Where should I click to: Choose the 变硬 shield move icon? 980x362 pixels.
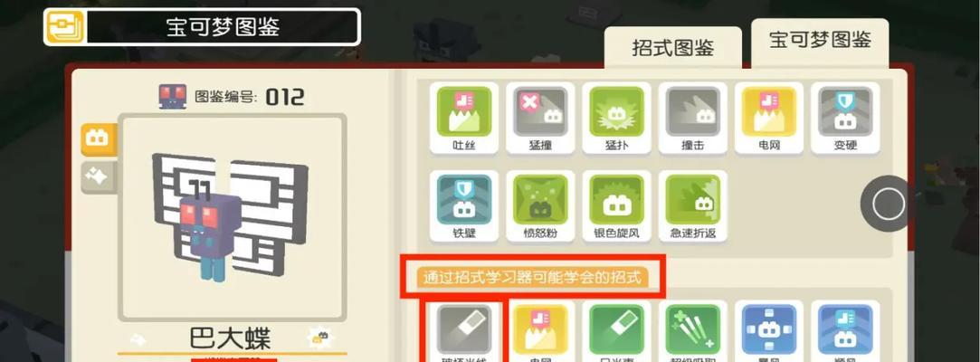click(845, 118)
